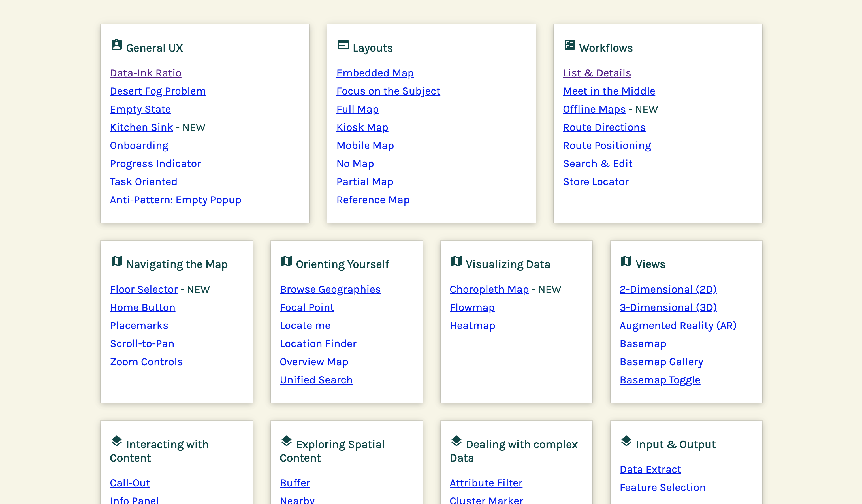This screenshot has height=504, width=862.
Task: Click the layers icon beside Input & Output
Action: click(626, 442)
